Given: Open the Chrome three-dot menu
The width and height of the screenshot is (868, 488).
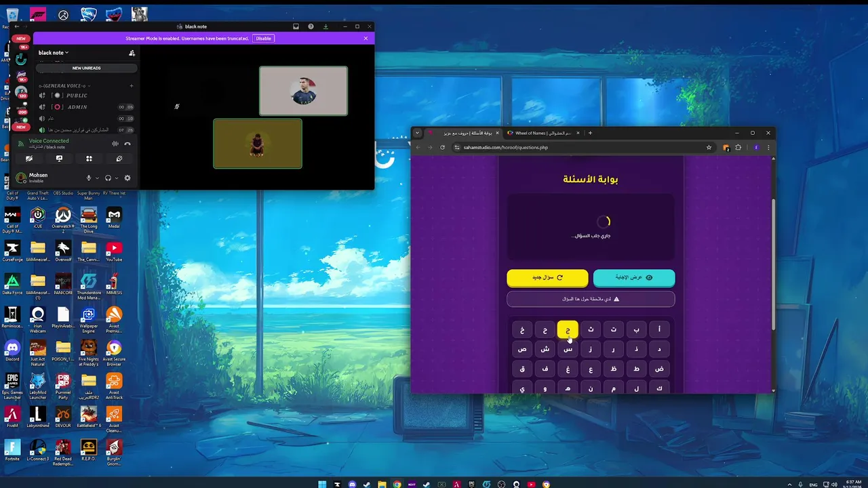Looking at the screenshot, I should click(x=768, y=147).
